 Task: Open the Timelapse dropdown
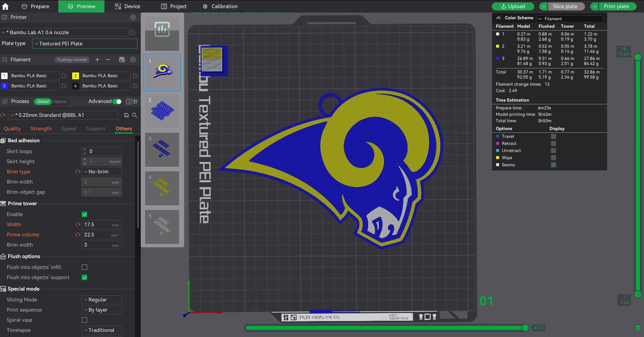[x=102, y=330]
